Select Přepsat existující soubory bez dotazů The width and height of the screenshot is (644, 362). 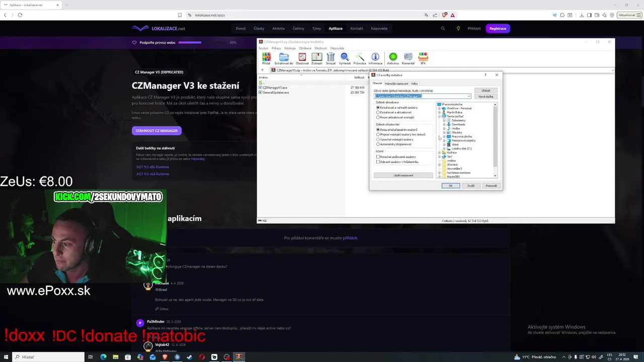click(x=401, y=135)
